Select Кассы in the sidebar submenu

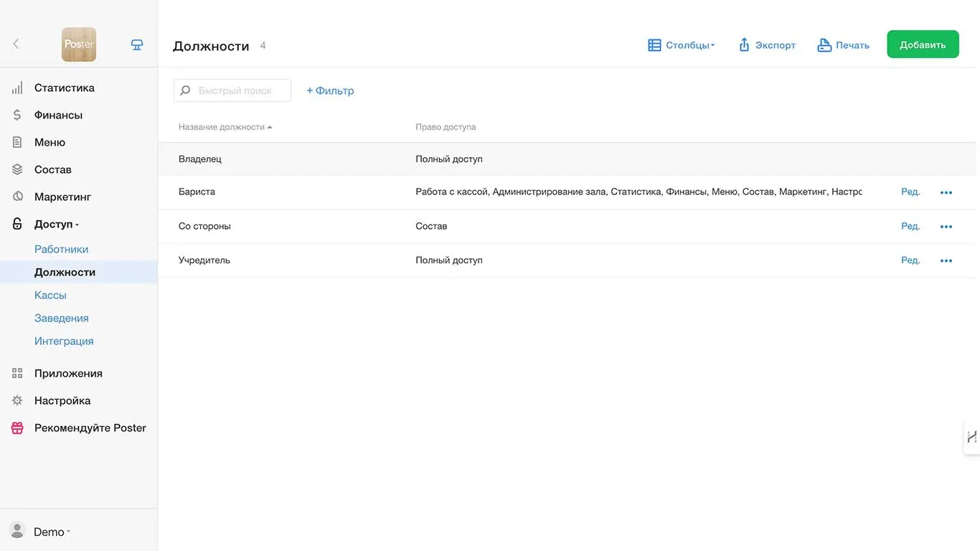click(x=50, y=295)
